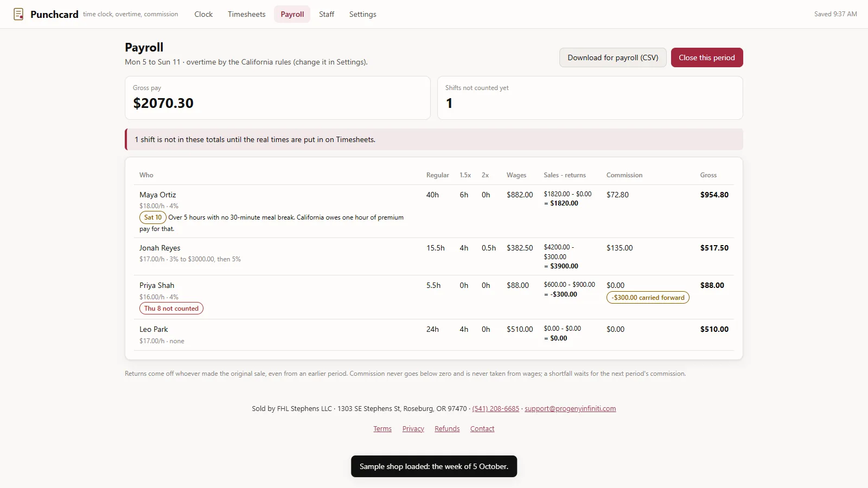Click the 15.5h regular hours for Jonah Reyes
Screen dimensions: 868x488
tap(436, 248)
